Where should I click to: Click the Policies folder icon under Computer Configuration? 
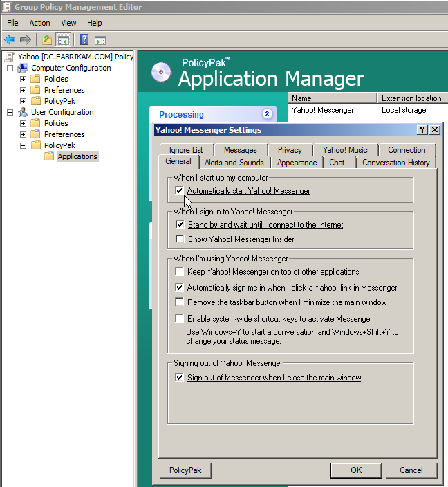tap(36, 79)
